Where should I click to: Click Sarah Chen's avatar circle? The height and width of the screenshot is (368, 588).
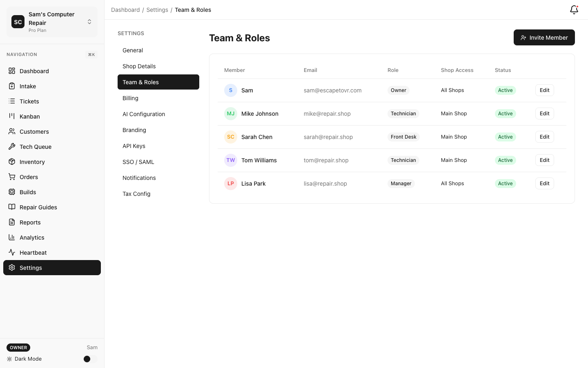click(231, 137)
